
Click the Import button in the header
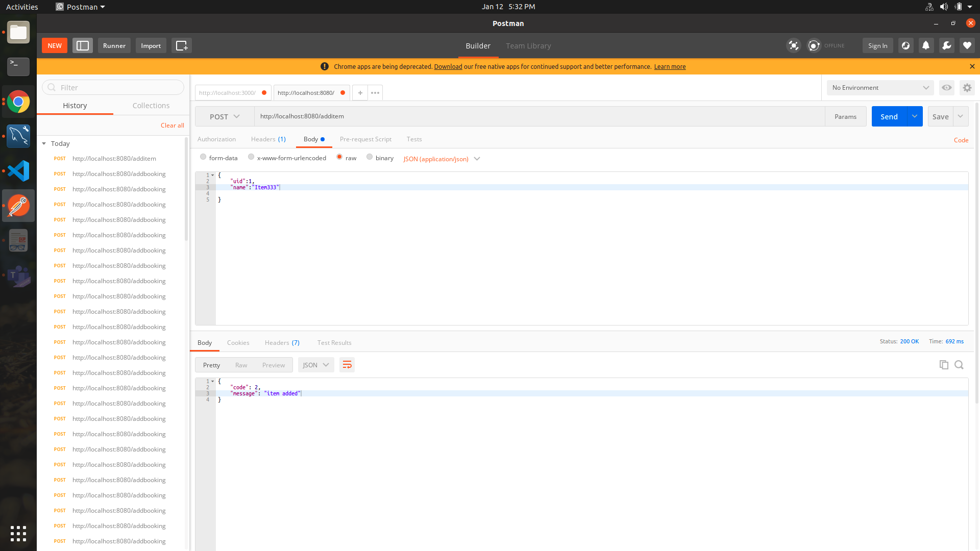pyautogui.click(x=151, y=45)
